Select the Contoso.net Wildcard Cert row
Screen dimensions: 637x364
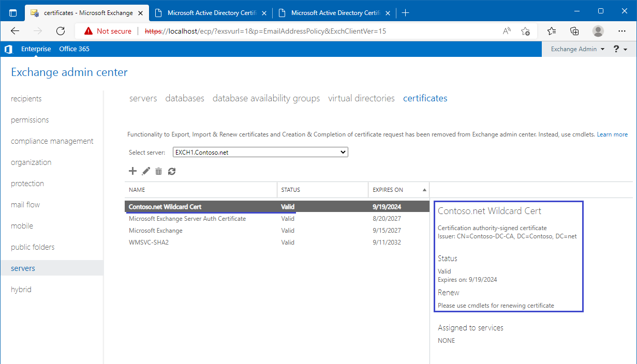coord(277,207)
